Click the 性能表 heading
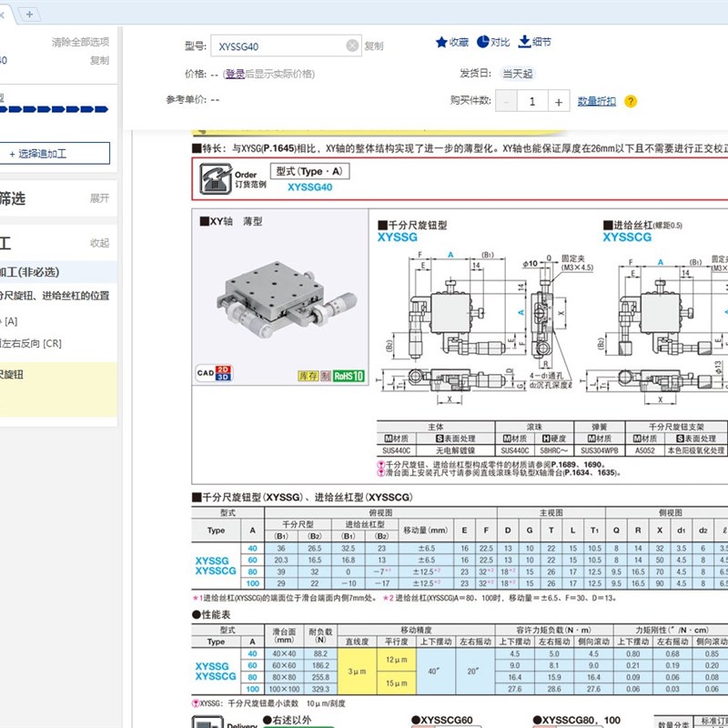Image resolution: width=728 pixels, height=728 pixels. pos(211,614)
